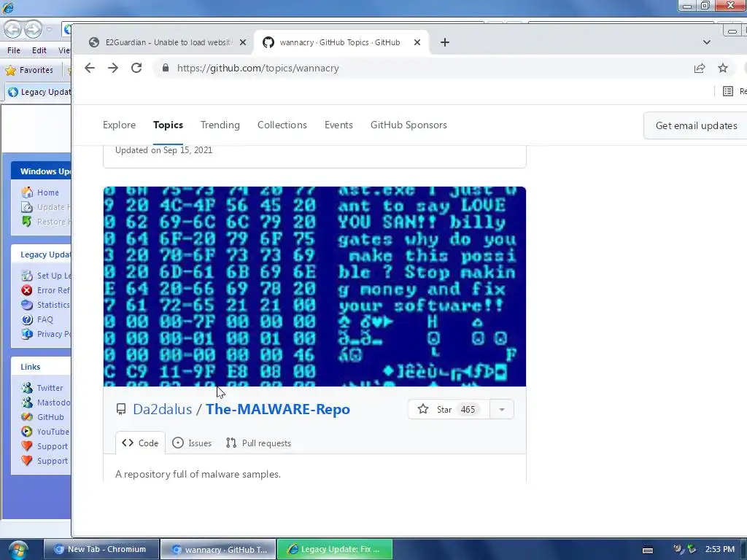
Task: Click the Updated on Sep 15, 2021 text
Action: pos(164,150)
